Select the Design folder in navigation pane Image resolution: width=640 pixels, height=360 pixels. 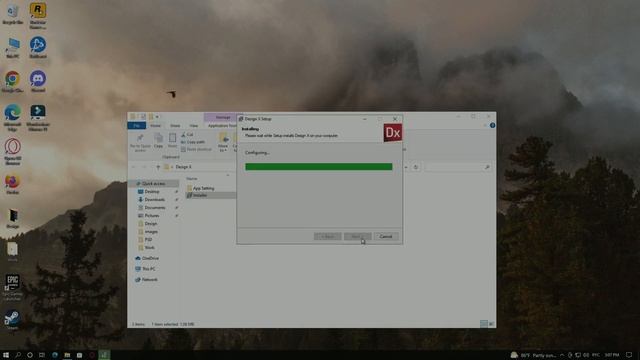151,224
